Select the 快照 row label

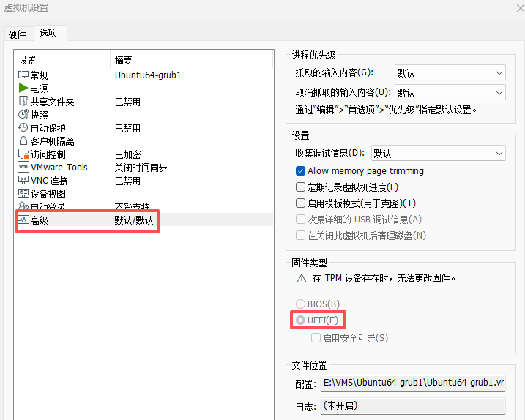coord(40,115)
